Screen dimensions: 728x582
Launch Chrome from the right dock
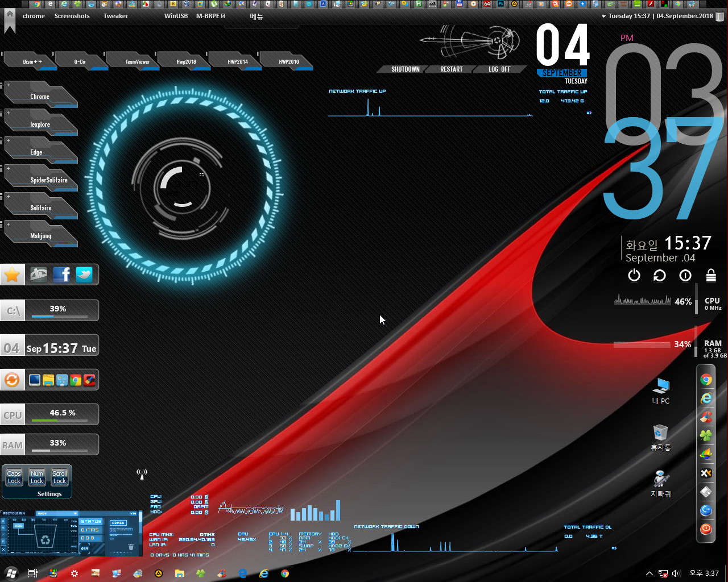[706, 380]
